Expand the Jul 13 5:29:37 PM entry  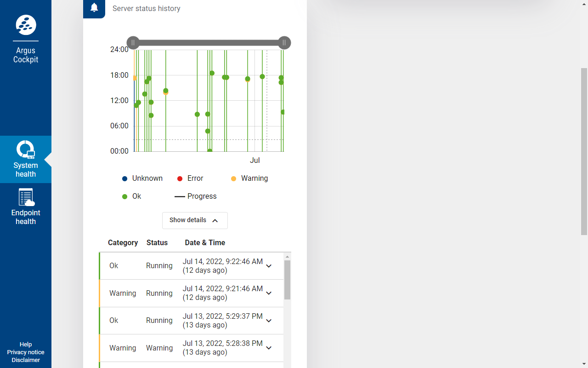[x=269, y=321]
